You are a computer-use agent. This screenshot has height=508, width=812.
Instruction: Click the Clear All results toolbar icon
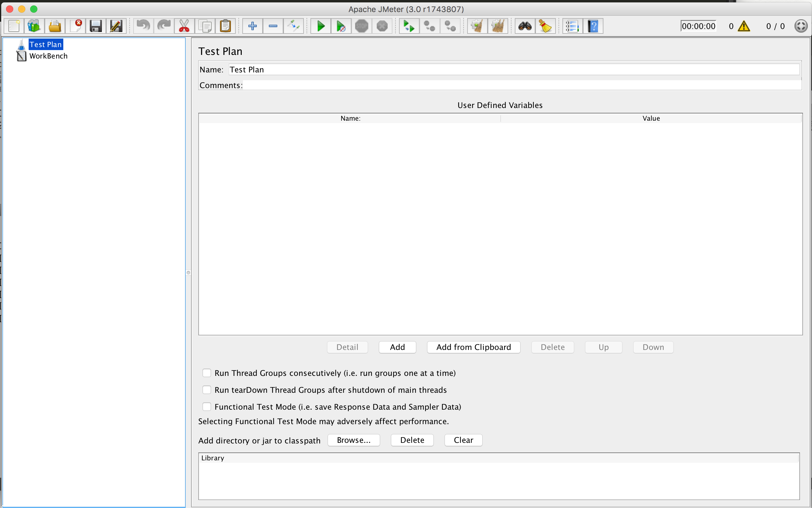coord(498,26)
